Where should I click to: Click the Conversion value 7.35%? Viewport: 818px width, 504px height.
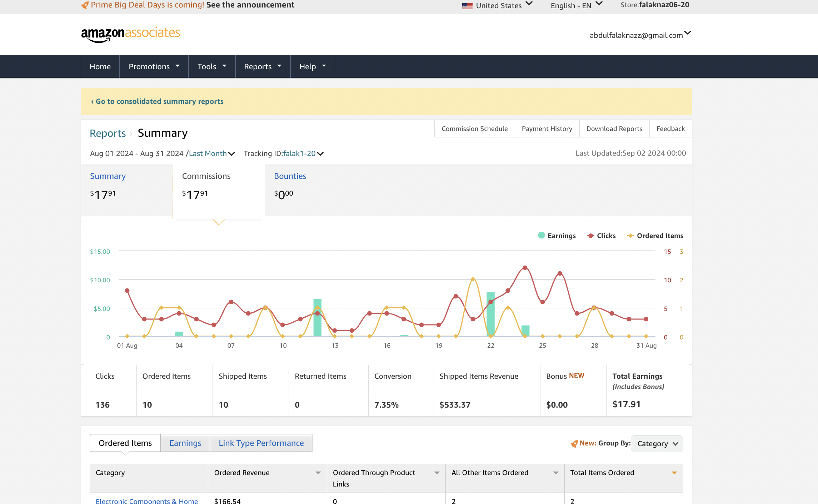pyautogui.click(x=386, y=405)
